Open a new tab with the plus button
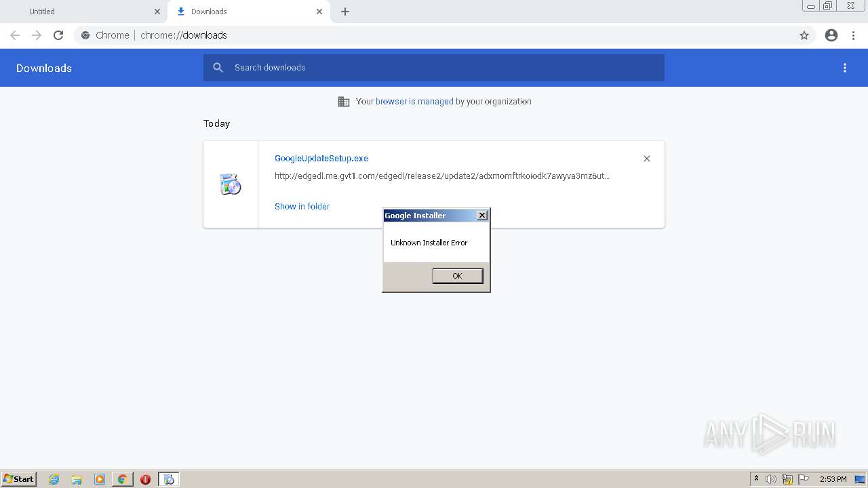 click(x=345, y=12)
